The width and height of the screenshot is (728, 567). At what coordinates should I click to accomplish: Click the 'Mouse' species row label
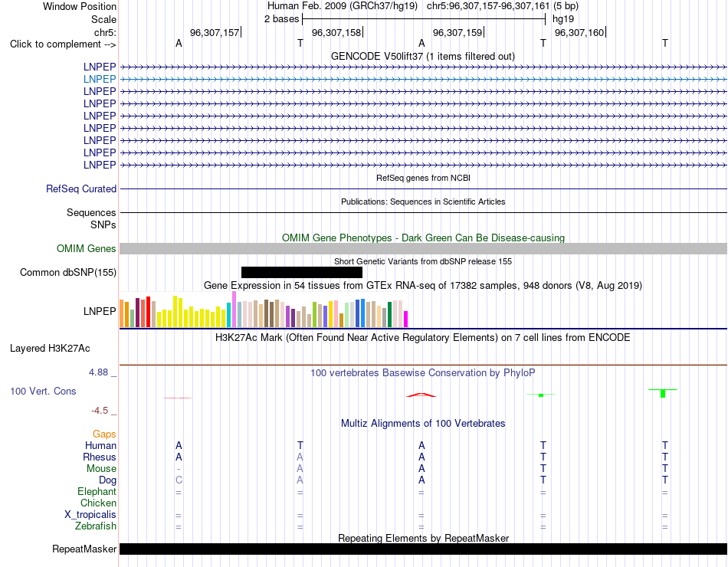point(101,469)
